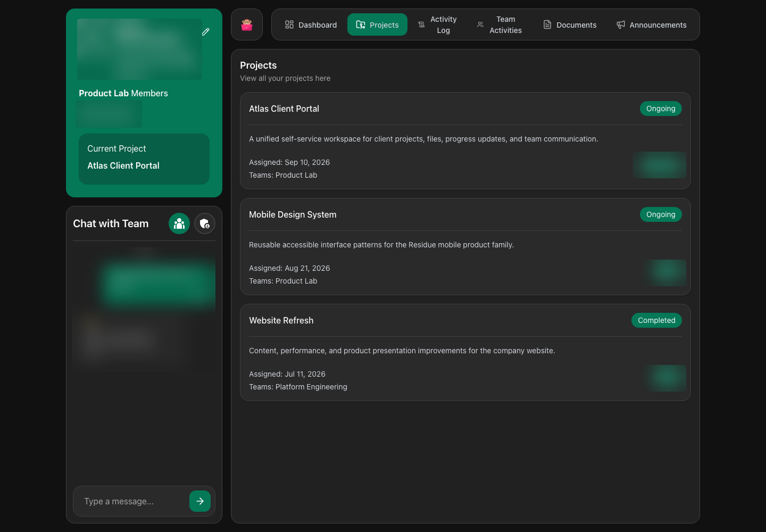Click the "View all your projects here" subtitle
The width and height of the screenshot is (766, 532).
pos(285,78)
